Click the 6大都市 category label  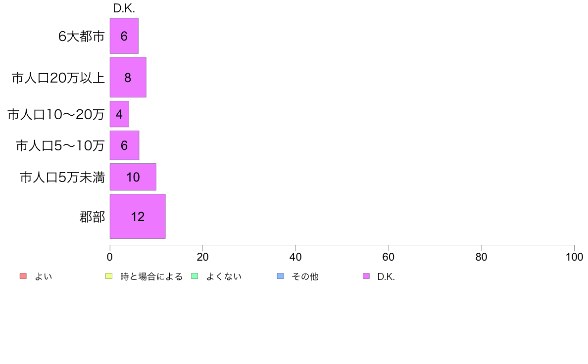click(81, 37)
